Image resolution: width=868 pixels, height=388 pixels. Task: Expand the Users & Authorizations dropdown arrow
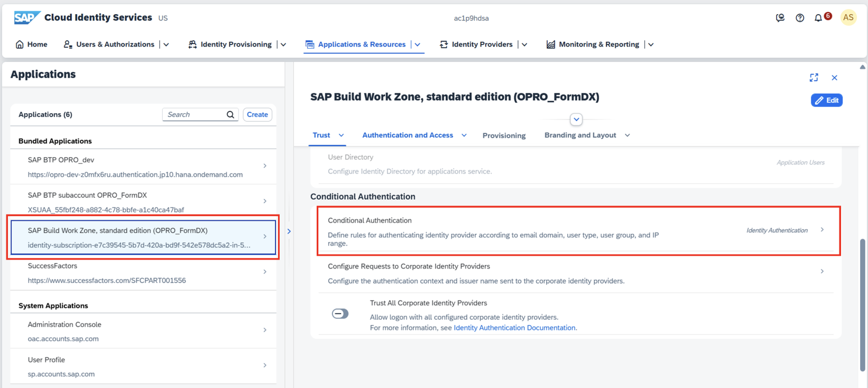166,44
